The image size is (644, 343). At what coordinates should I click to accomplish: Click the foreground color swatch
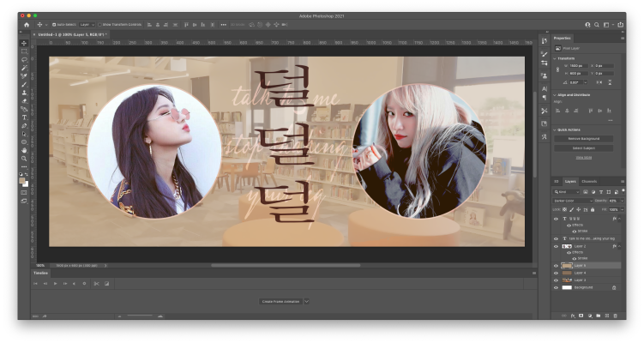pos(21,180)
